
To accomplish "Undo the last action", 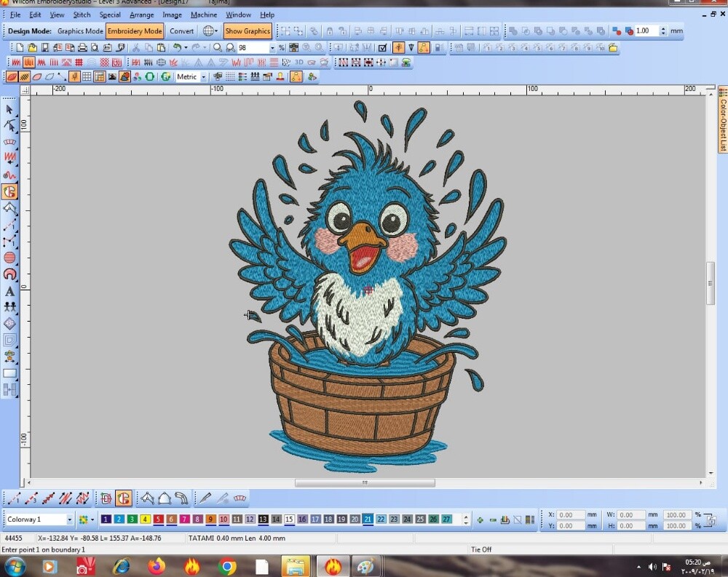I will click(x=177, y=47).
